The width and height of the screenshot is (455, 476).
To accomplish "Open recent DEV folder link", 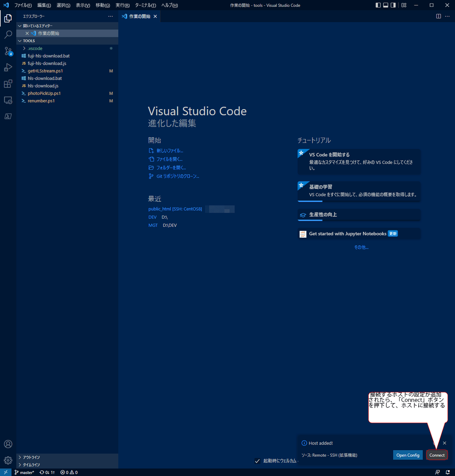I will pyautogui.click(x=152, y=217).
